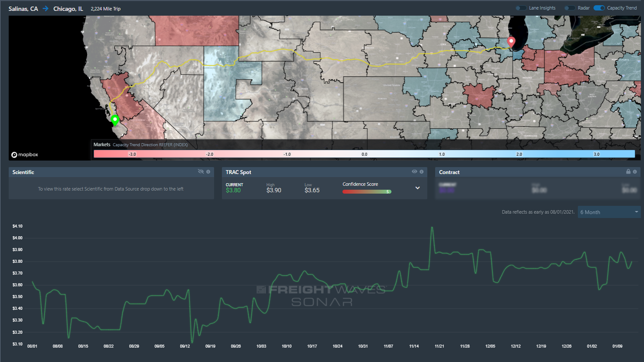Viewport: 644px width, 362px height.
Task: Click the mapbox logo
Action: tap(25, 154)
